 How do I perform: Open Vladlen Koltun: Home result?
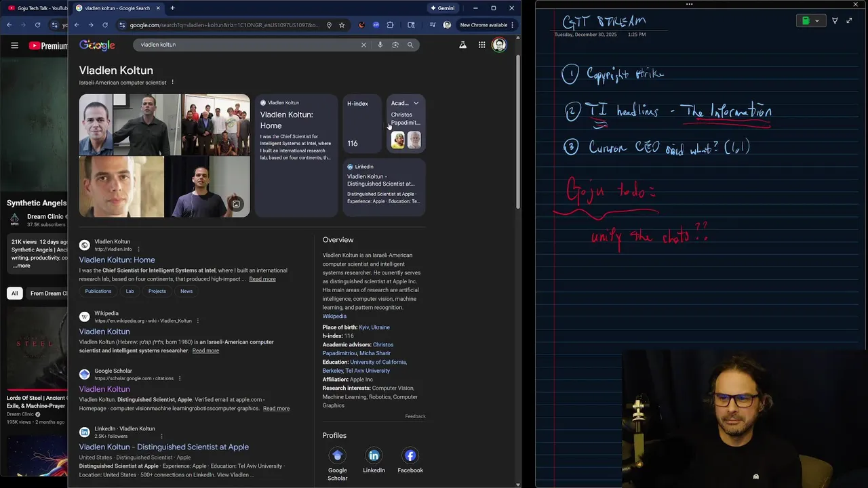click(x=117, y=260)
